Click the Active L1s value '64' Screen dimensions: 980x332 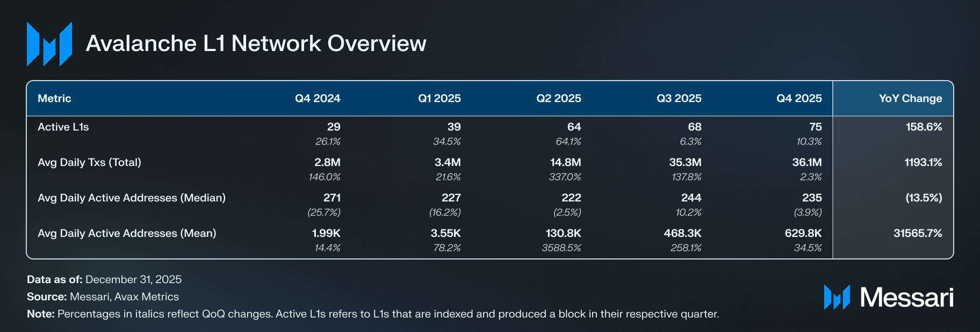[x=574, y=127]
